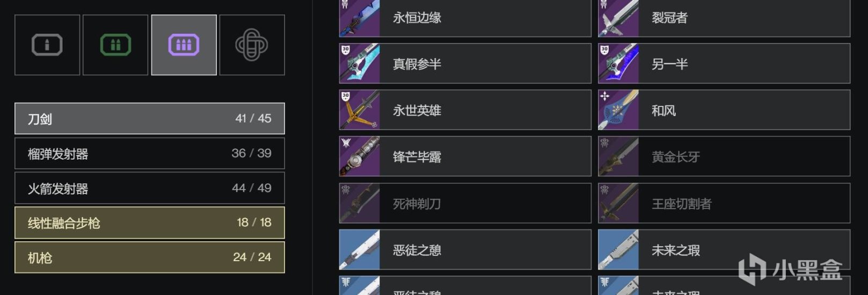
Task: Open the 榴弹发射器 category
Action: pos(150,154)
